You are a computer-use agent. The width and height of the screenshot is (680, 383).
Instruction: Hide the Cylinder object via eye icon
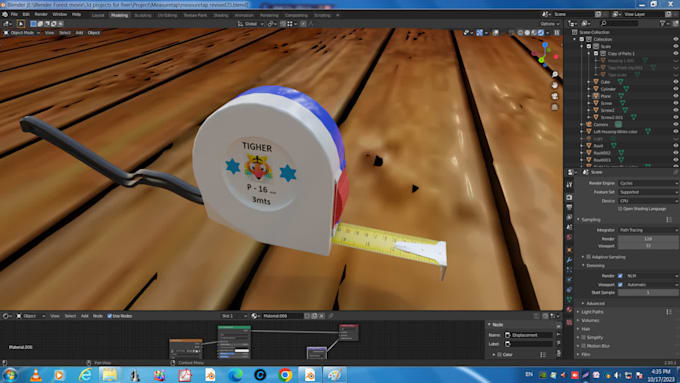tap(675, 89)
